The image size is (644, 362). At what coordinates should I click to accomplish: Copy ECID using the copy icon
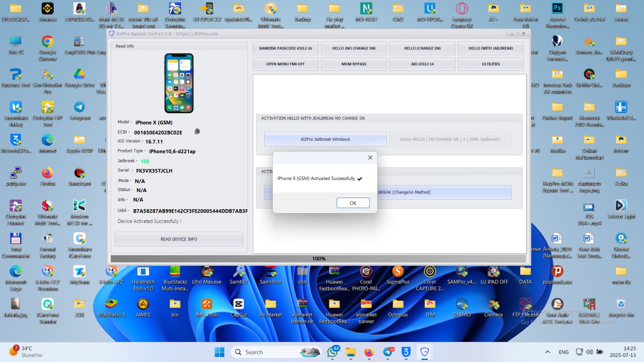(197, 131)
